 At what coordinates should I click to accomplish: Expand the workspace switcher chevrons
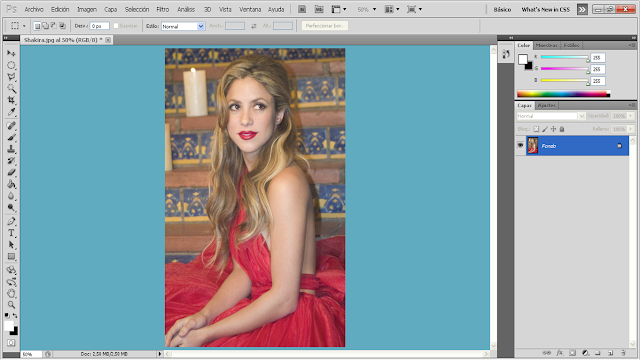[x=582, y=9]
